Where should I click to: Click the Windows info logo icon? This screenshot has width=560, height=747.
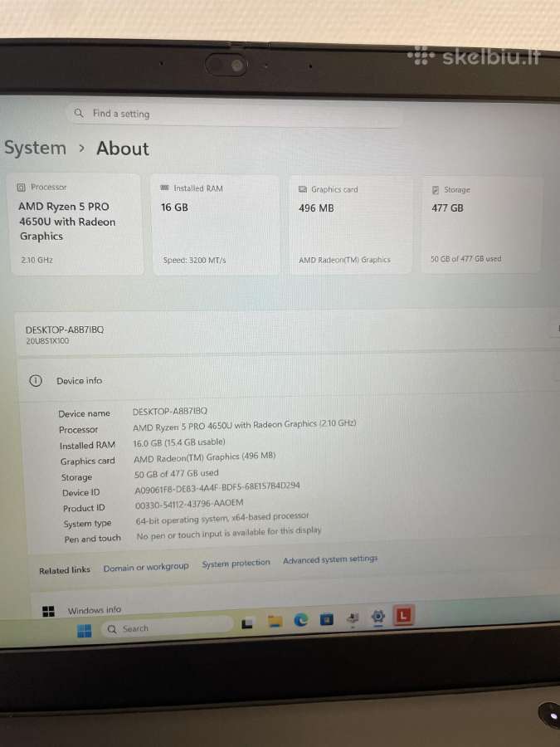coord(49,611)
